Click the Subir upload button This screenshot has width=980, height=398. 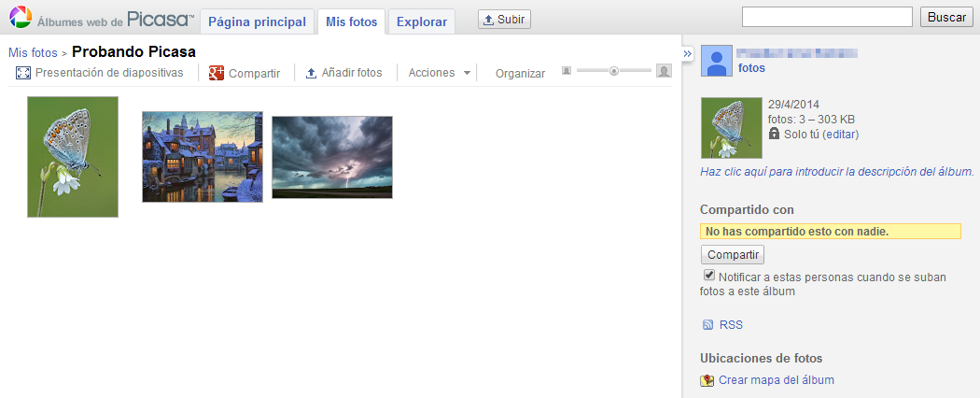coord(504,20)
